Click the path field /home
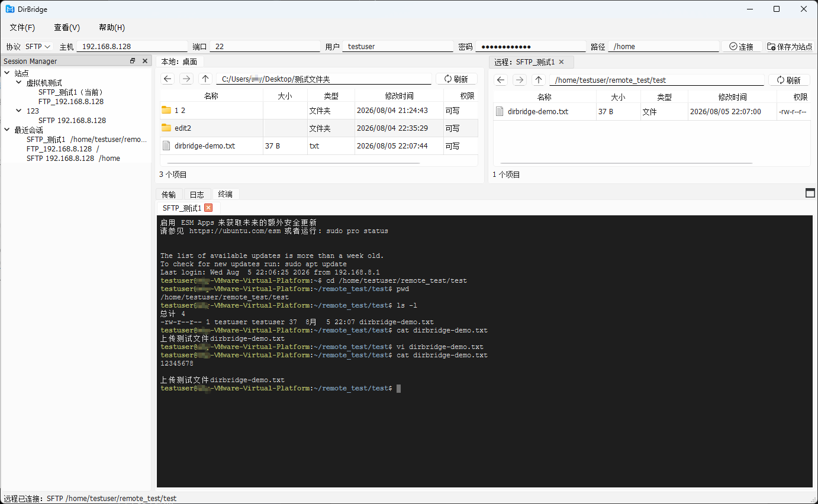818x504 pixels. point(664,46)
